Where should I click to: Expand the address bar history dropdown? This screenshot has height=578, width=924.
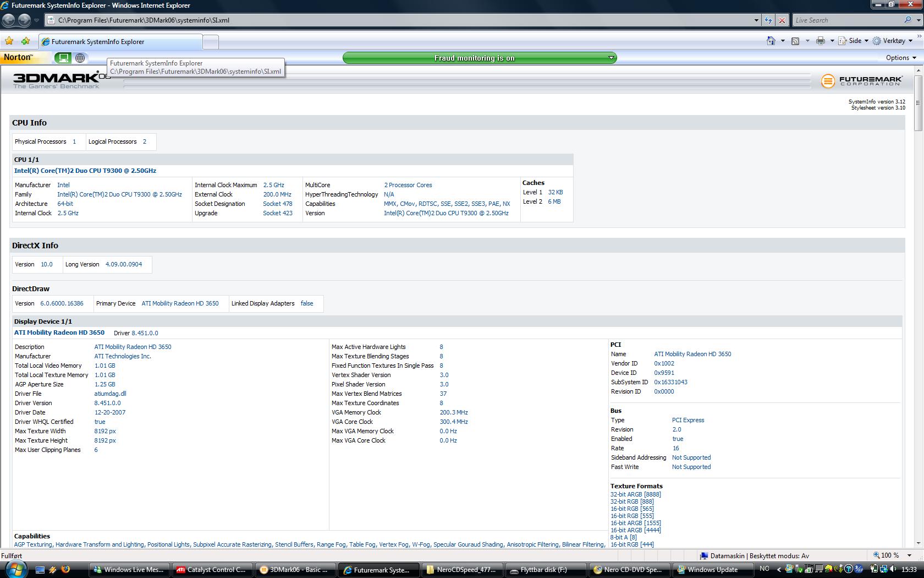coord(756,20)
